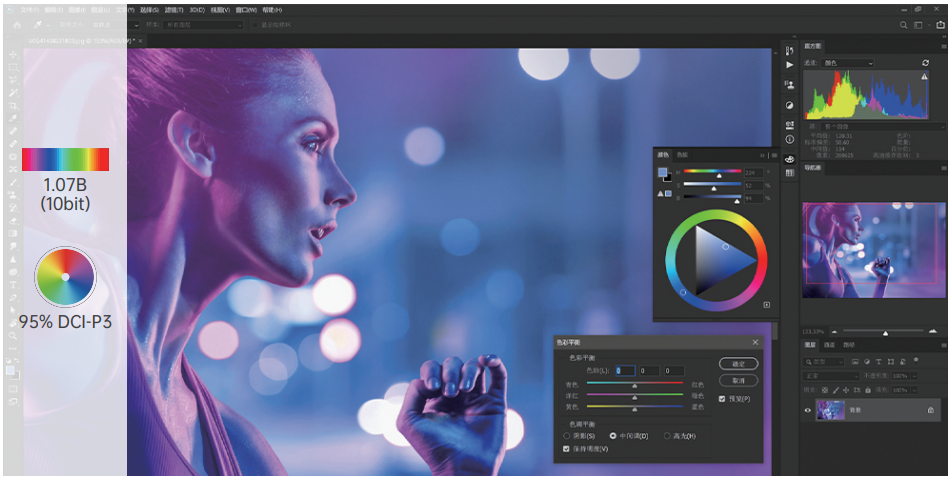Click the OK button in Color Balance dialog
This screenshot has width=952, height=480.
pos(738,364)
